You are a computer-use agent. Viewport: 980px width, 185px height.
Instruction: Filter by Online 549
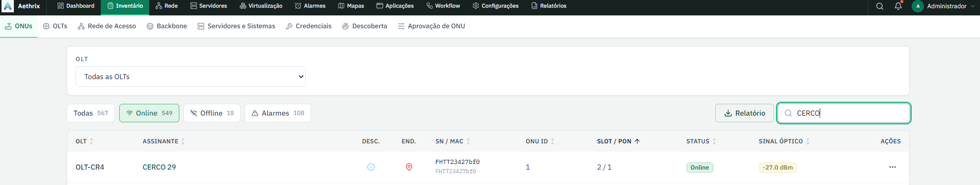pyautogui.click(x=149, y=113)
